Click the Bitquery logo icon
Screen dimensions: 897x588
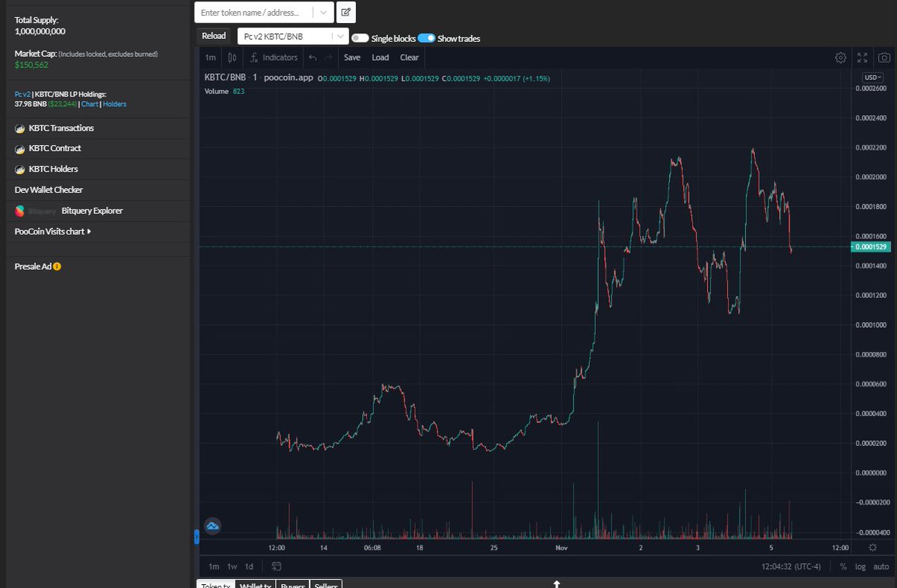pyautogui.click(x=20, y=211)
